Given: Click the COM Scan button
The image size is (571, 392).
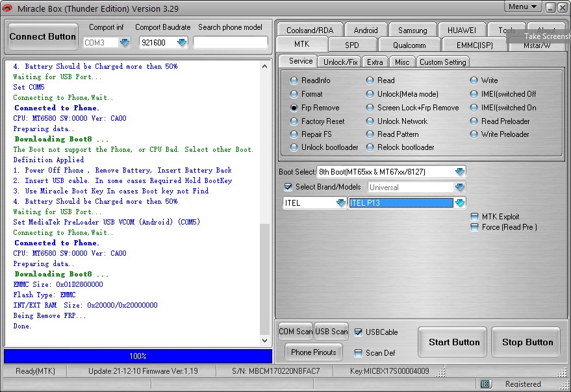Looking at the screenshot, I should tap(296, 332).
